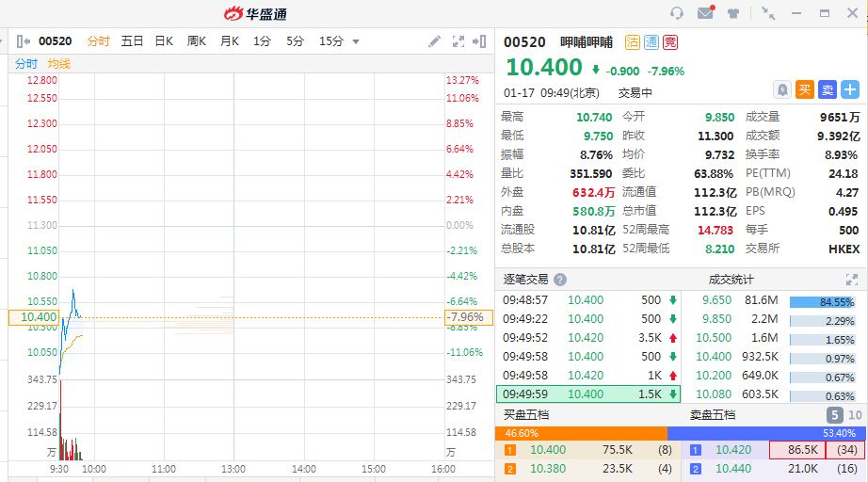Image resolution: width=868 pixels, height=482 pixels.
Task: Select the 五日 chart tab
Action: point(132,41)
